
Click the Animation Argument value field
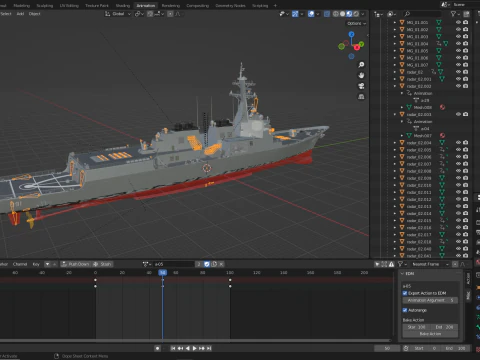tap(430, 300)
